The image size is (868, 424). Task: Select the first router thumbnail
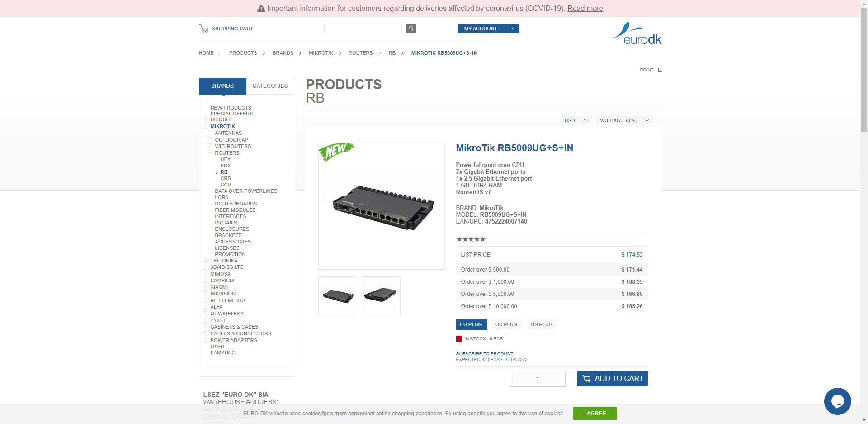(338, 296)
